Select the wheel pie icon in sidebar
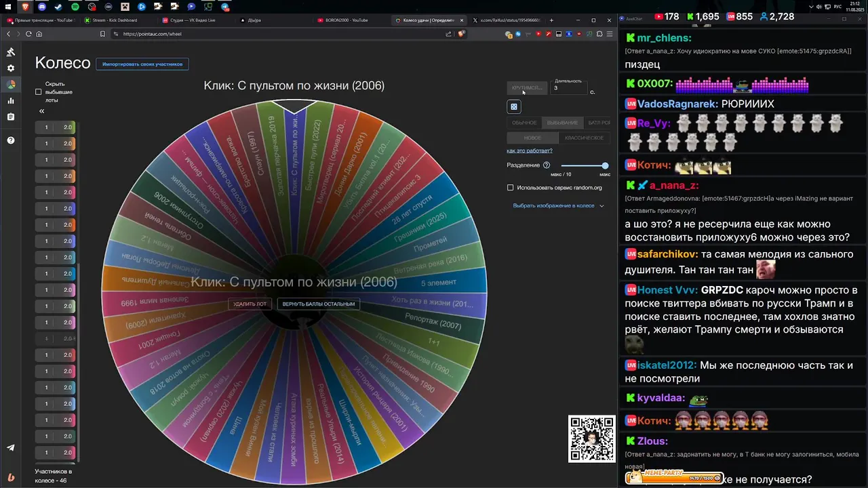The image size is (868, 488). [11, 85]
